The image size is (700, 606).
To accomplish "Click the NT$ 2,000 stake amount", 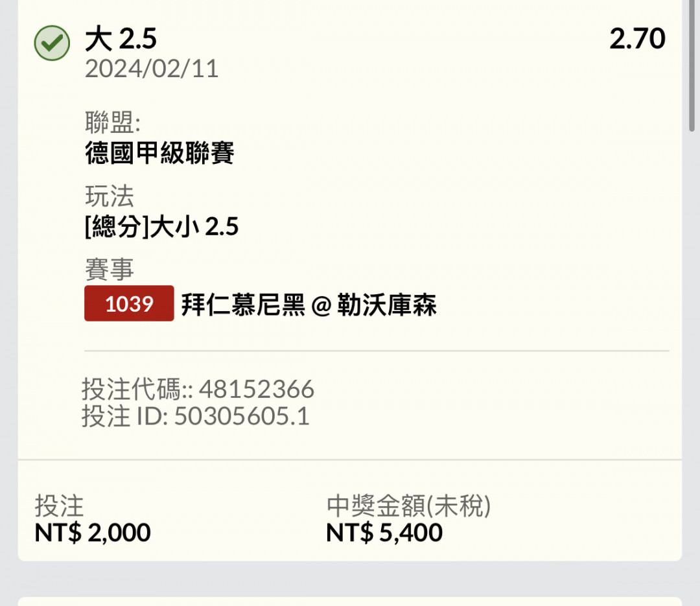I will pos(93,532).
